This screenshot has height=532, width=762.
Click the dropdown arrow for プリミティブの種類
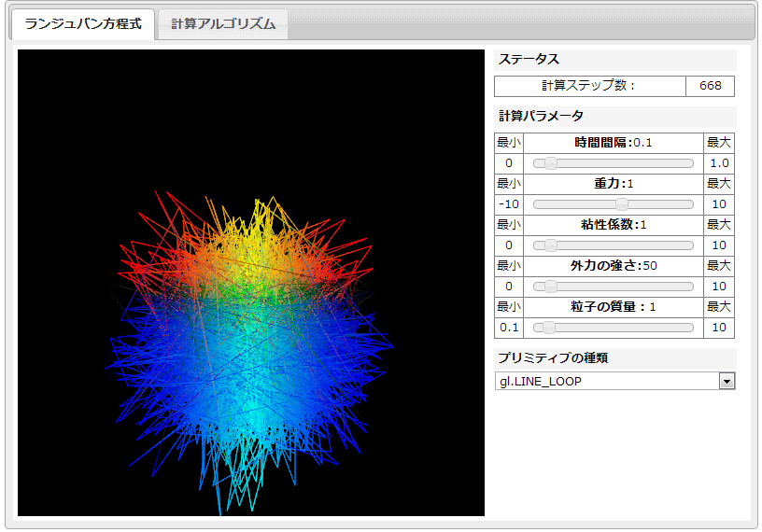click(727, 382)
